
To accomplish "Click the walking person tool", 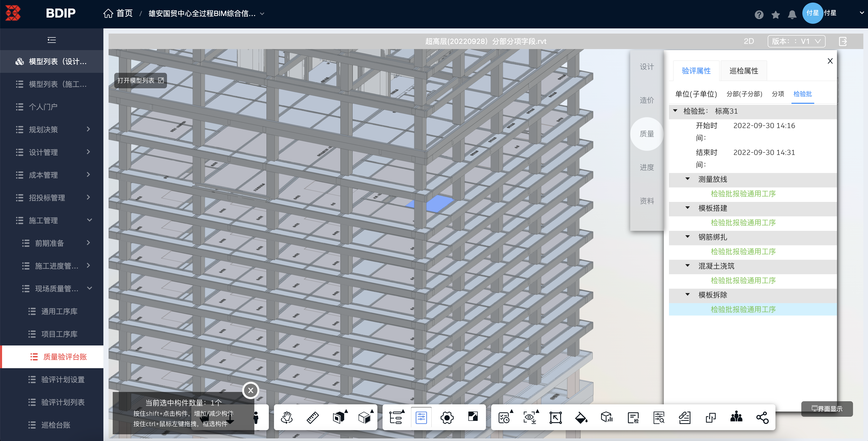I will pyautogui.click(x=256, y=418).
